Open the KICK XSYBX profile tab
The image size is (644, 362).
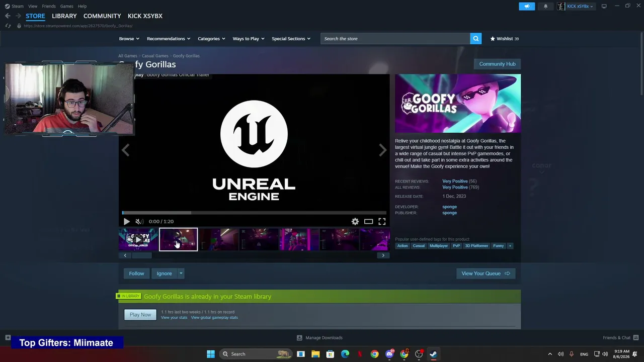pyautogui.click(x=145, y=16)
